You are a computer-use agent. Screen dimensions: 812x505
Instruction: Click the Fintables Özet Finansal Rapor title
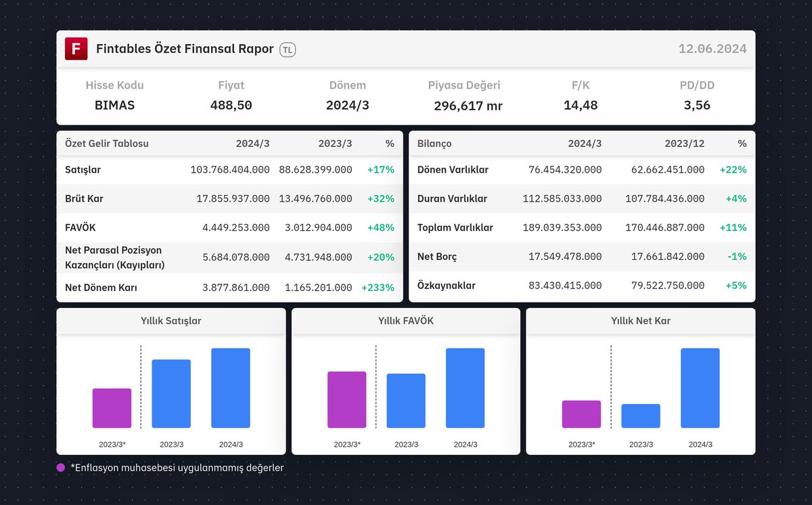click(x=185, y=49)
